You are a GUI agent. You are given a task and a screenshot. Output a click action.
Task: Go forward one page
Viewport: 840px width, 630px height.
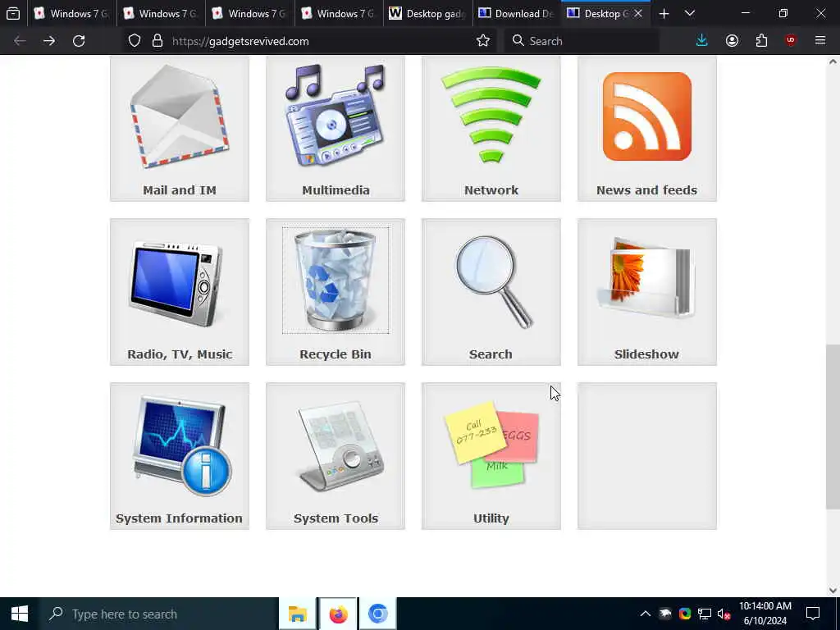pyautogui.click(x=49, y=41)
